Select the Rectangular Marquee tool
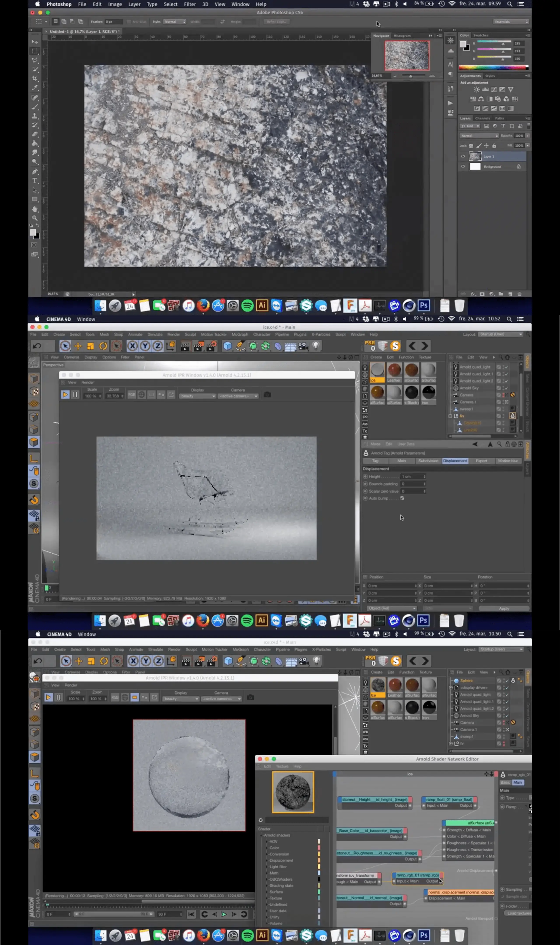Viewport: 560px width, 945px height. pyautogui.click(x=35, y=51)
